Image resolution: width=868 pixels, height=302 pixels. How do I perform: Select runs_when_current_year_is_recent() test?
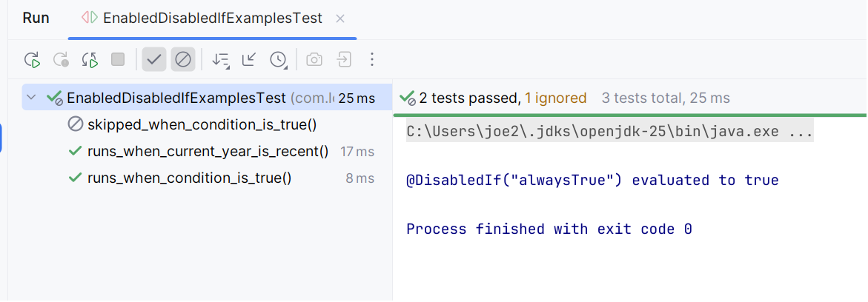click(x=208, y=152)
